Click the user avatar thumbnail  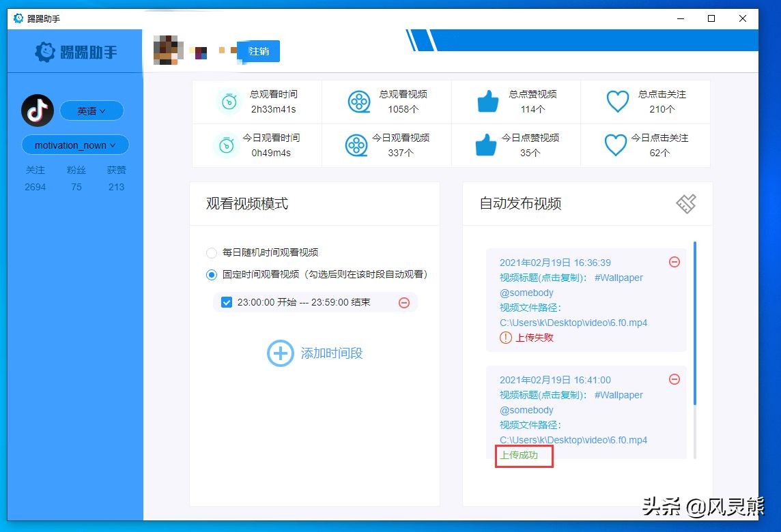(167, 50)
